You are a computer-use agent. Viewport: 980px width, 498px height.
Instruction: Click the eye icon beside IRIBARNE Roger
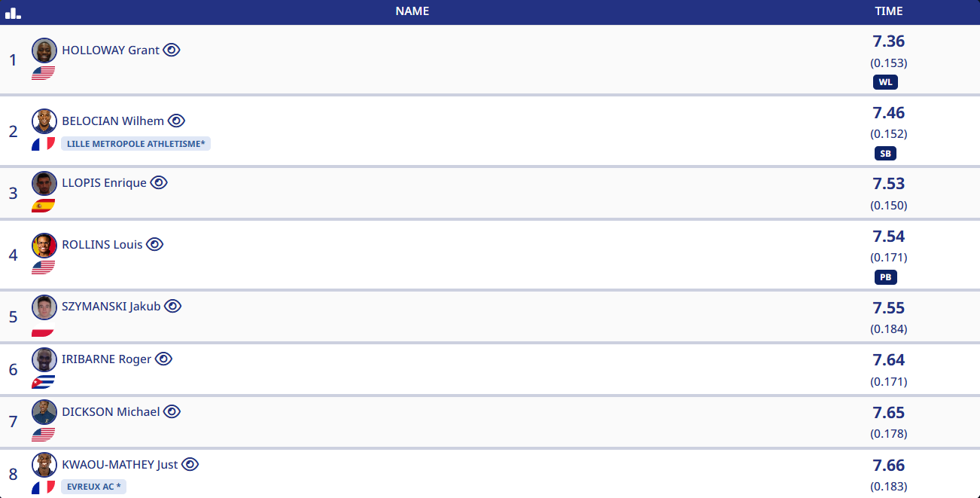click(x=163, y=359)
